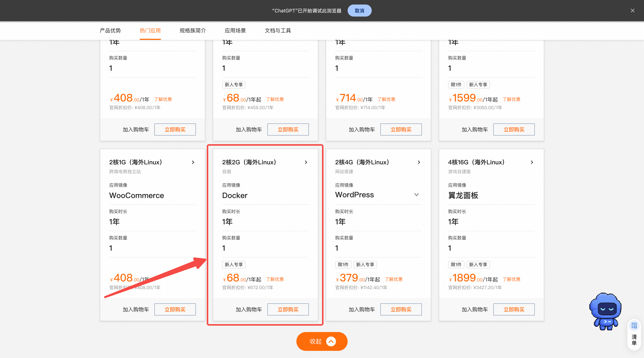Click the 游戏自建服 subtitle

[459, 172]
